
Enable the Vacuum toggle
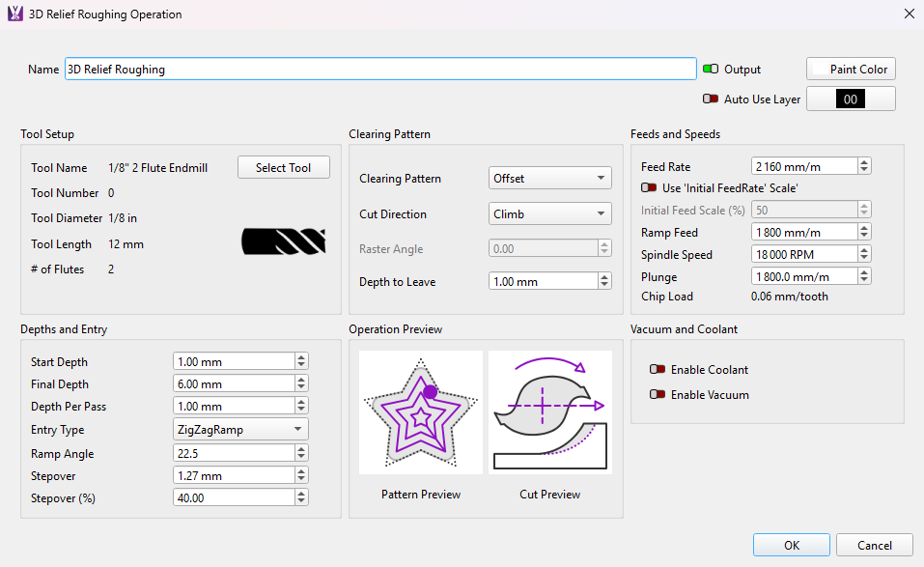coord(658,395)
